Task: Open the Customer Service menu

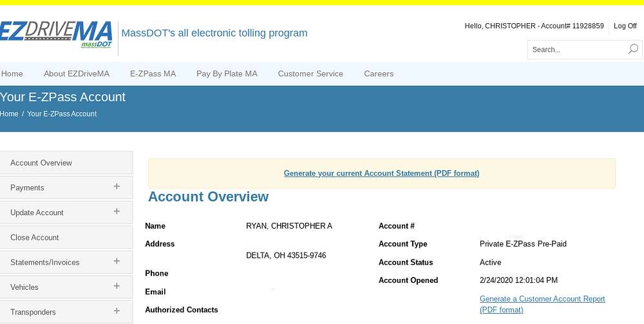Action: click(310, 74)
